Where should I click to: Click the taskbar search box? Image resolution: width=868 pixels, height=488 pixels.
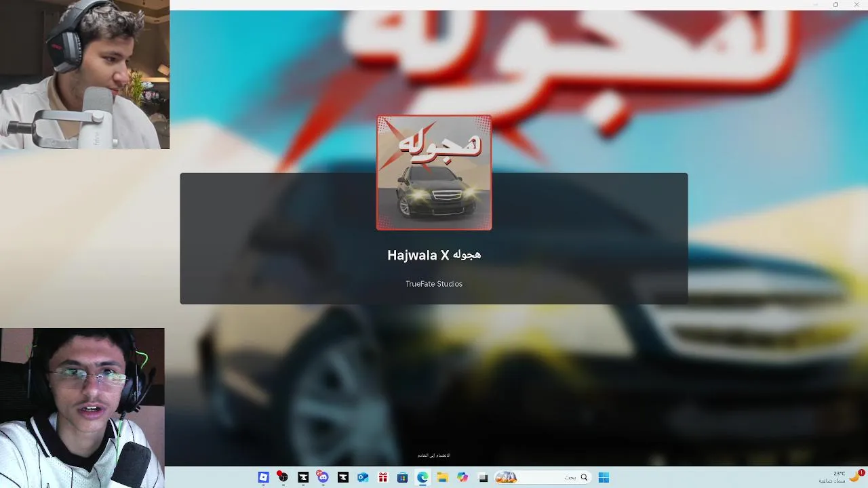click(x=542, y=477)
